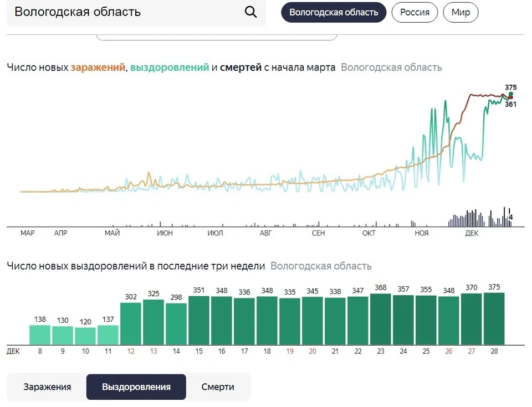The image size is (532, 407).
Task: Click the СЕН month axis label
Action: 318,233
